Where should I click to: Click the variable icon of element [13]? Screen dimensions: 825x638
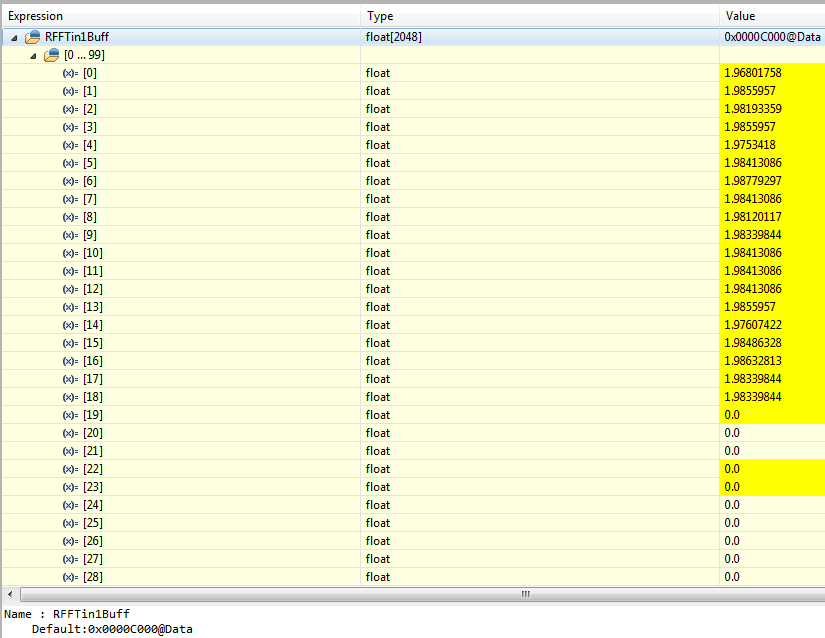pos(71,307)
